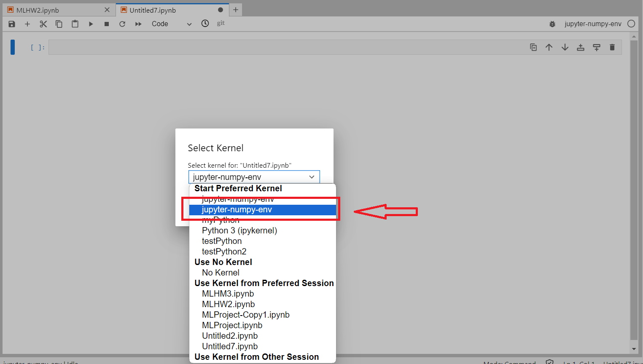Image resolution: width=643 pixels, height=364 pixels.
Task: Use kernel from MLProject-Copy1.ipynb session
Action: [263, 315]
